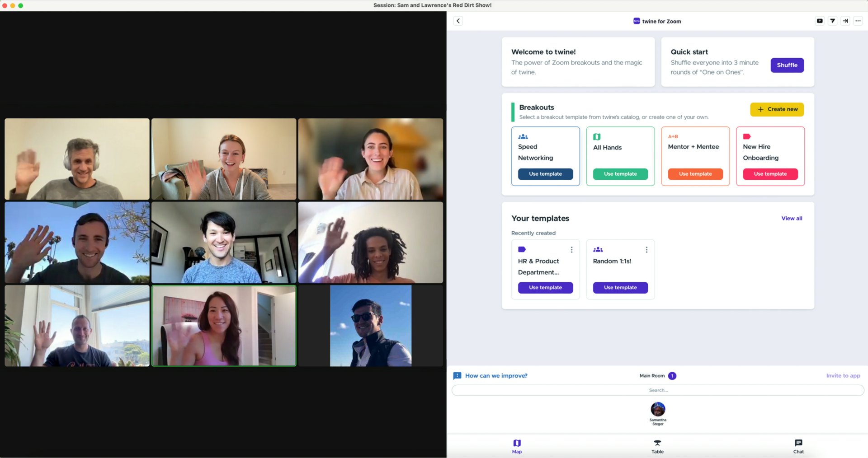The height and width of the screenshot is (458, 868).
Task: Open the How can we improve link
Action: [496, 375]
